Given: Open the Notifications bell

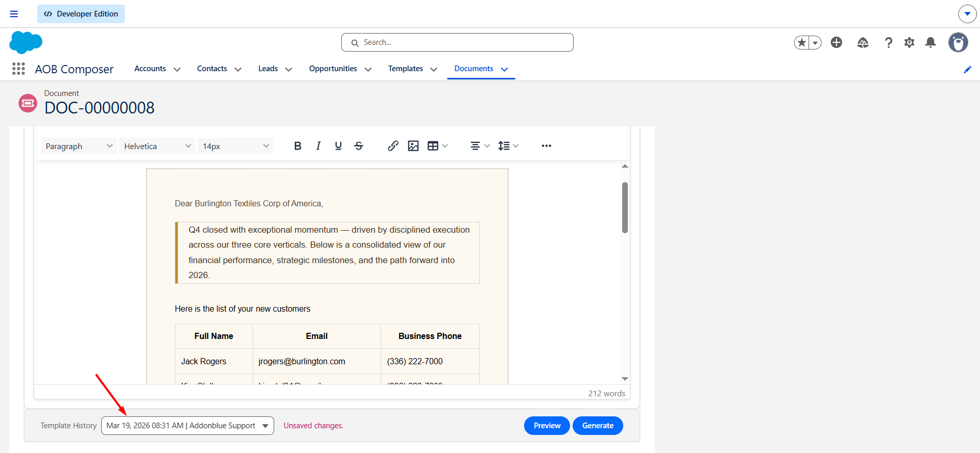Looking at the screenshot, I should point(930,42).
